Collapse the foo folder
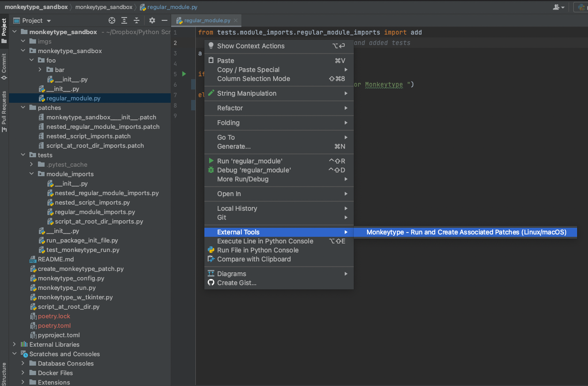This screenshot has height=386, width=588. 31,60
